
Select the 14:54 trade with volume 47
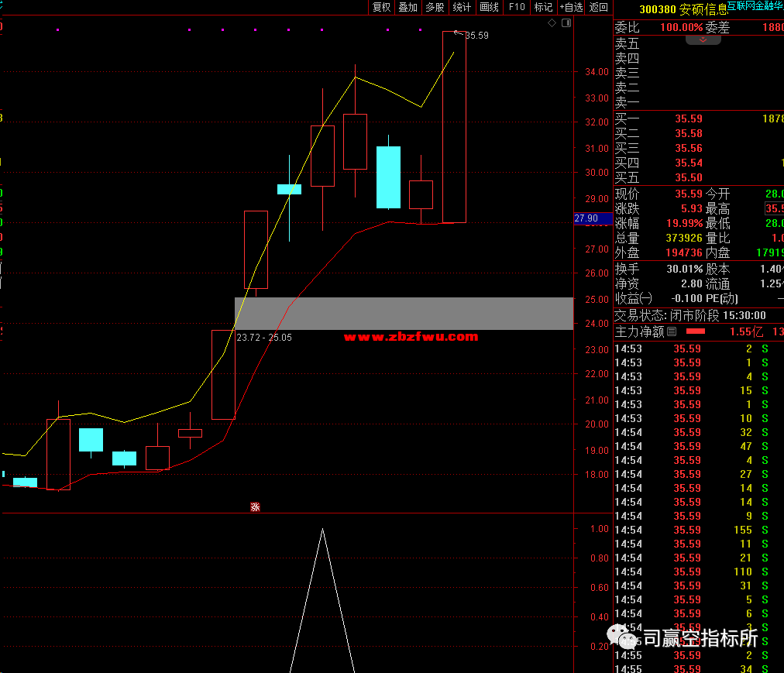[690, 446]
